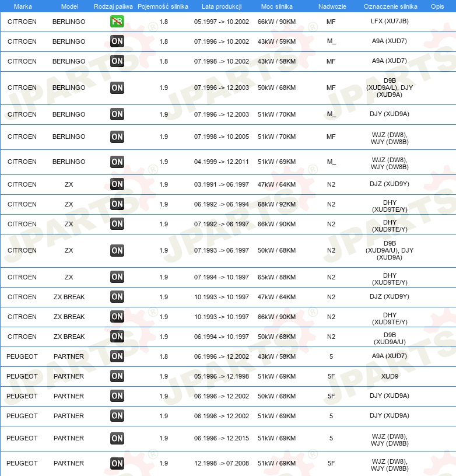The height and width of the screenshot is (476, 456).
Task: Click ON icon in ZX BREAK 06.1994 -> 10.1997 row
Action: pos(117,337)
